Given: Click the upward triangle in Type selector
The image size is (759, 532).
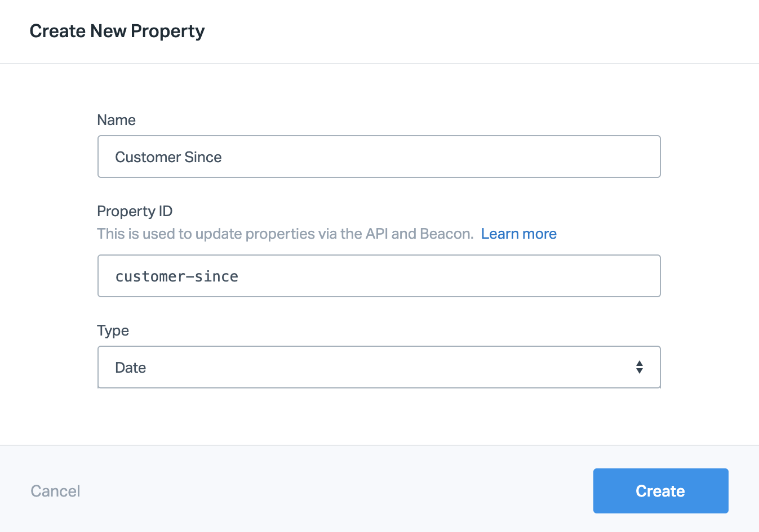Looking at the screenshot, I should pos(639,363).
